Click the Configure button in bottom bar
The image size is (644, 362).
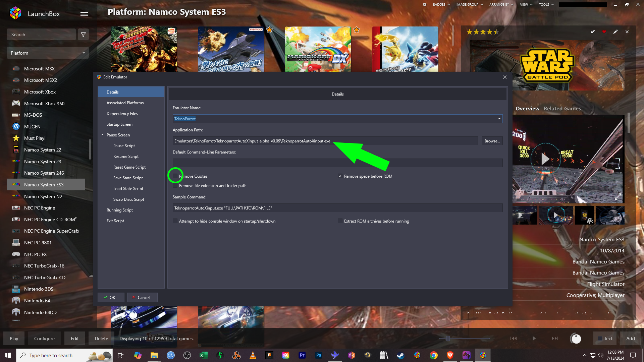pos(44,339)
